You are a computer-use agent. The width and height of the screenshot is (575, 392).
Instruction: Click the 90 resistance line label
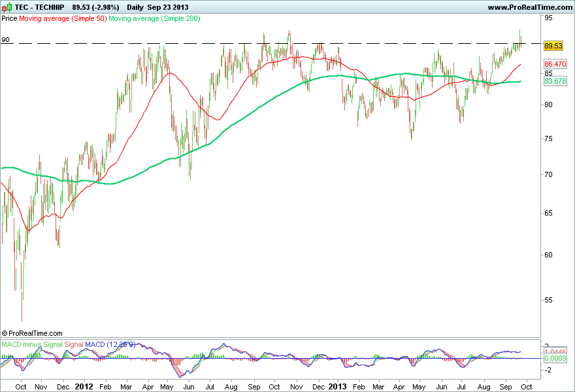[x=5, y=40]
